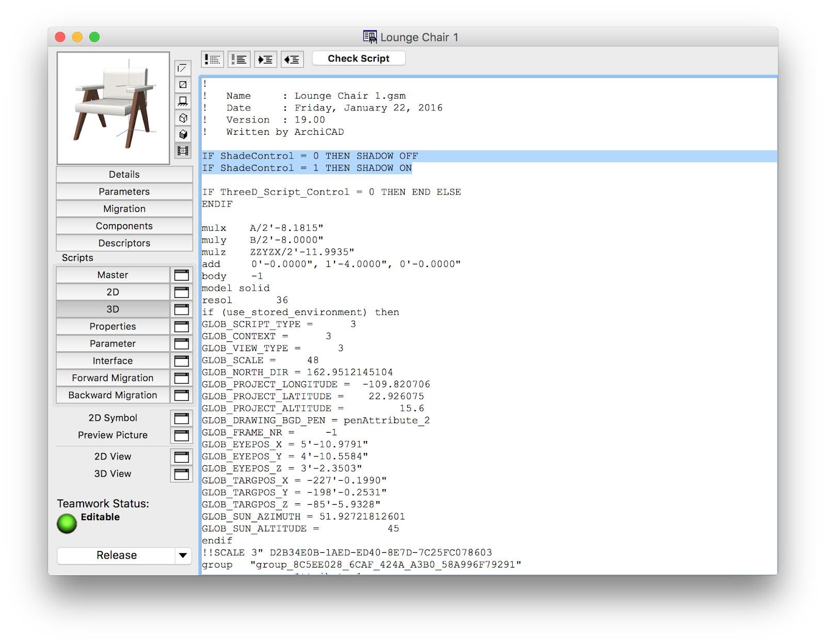The width and height of the screenshot is (826, 644).
Task: Toggle the side elevation preview icon
Action: click(x=183, y=101)
